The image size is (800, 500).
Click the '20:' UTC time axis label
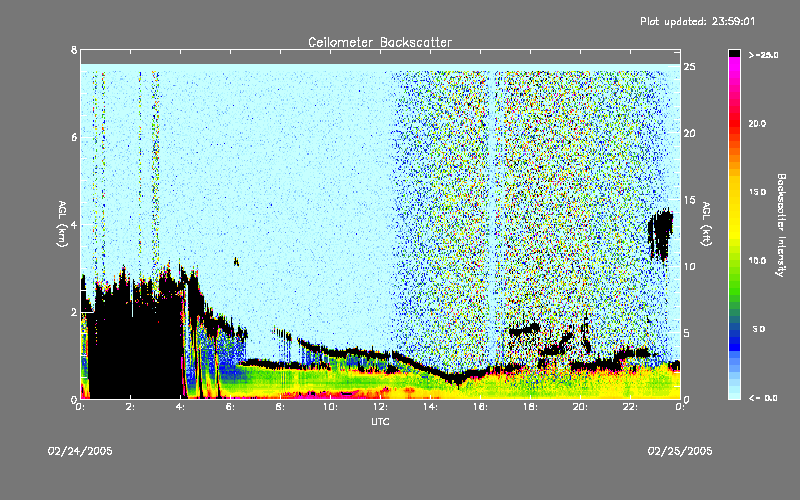[x=580, y=407]
